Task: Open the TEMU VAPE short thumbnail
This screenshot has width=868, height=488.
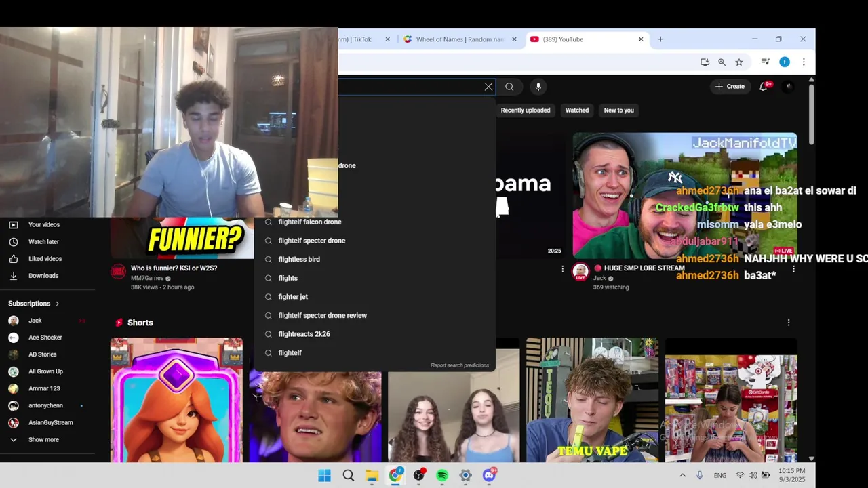Action: coord(592,400)
